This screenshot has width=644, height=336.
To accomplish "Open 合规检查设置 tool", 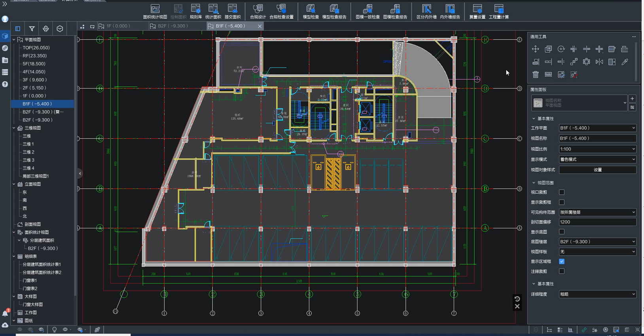I will coord(281,11).
